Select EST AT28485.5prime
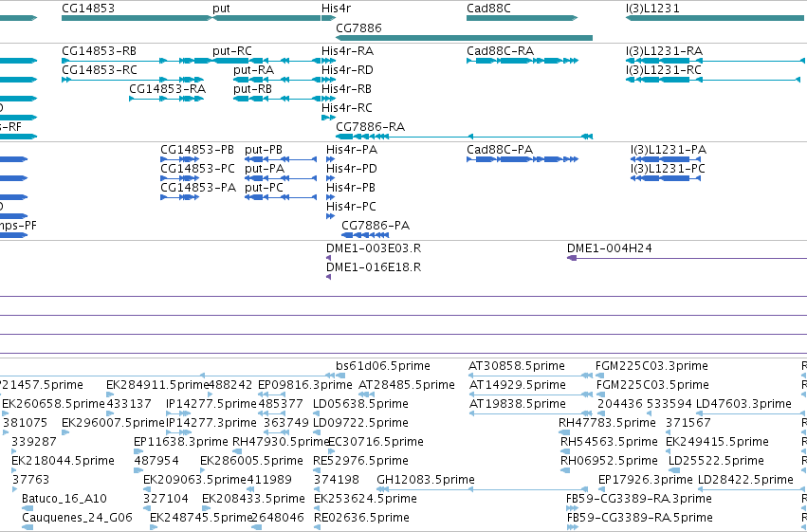 coord(407,385)
